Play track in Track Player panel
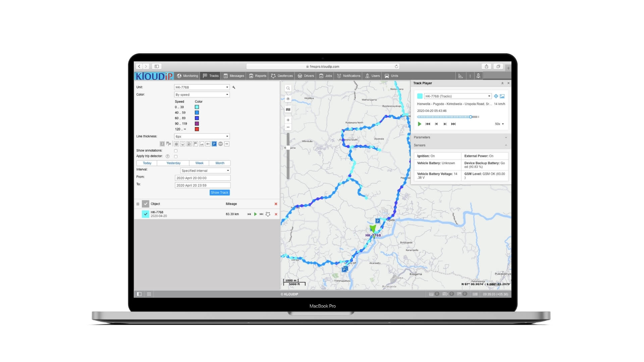Screen dimensions: 644x362 (419, 124)
